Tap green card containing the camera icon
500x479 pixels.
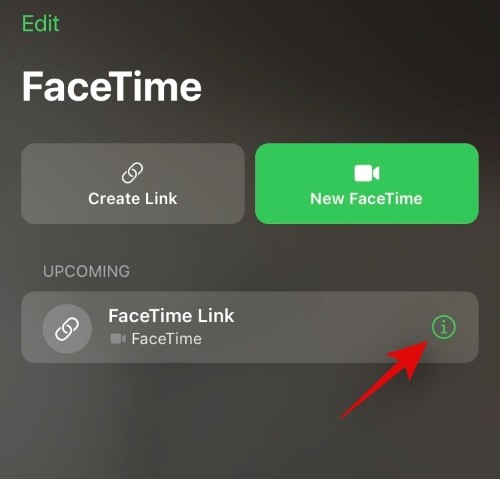[x=367, y=183]
